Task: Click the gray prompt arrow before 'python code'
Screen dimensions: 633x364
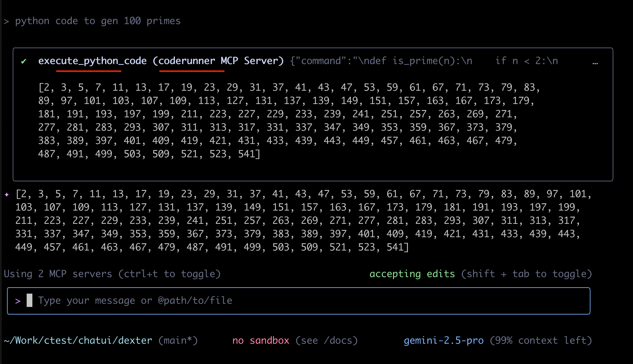Action: pos(6,22)
